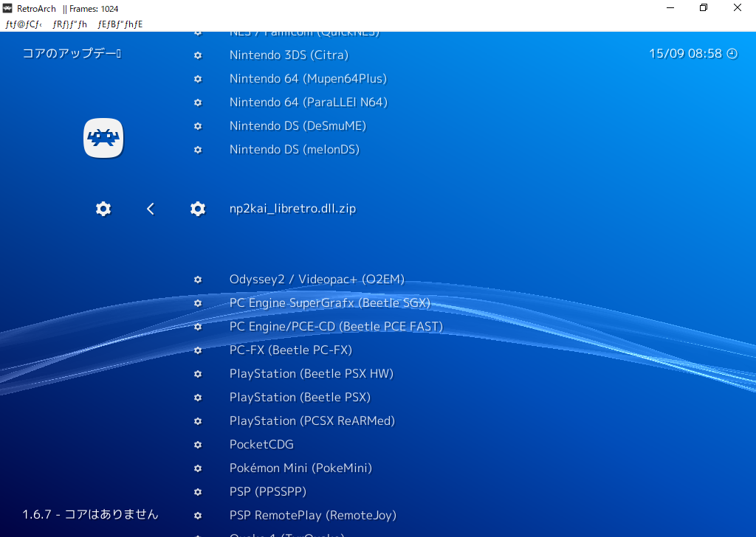The width and height of the screenshot is (756, 537).
Task: Select PlayStation (Beetle PSX HW) core
Action: (312, 374)
